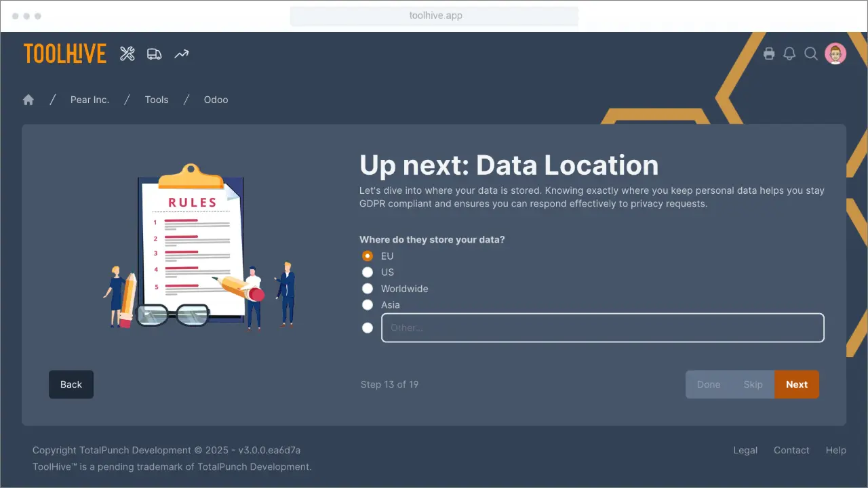Click the Contact link

coord(791,450)
